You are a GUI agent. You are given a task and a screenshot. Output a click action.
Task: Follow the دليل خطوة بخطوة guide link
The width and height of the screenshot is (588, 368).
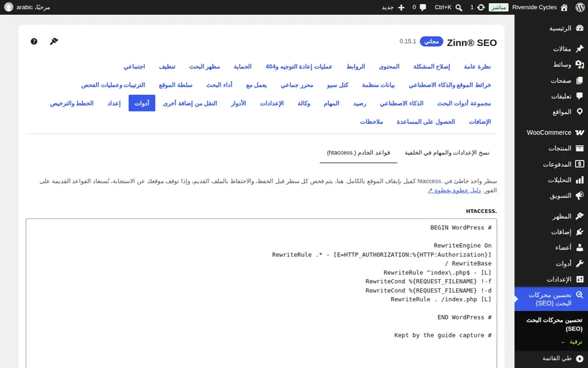coord(454,190)
